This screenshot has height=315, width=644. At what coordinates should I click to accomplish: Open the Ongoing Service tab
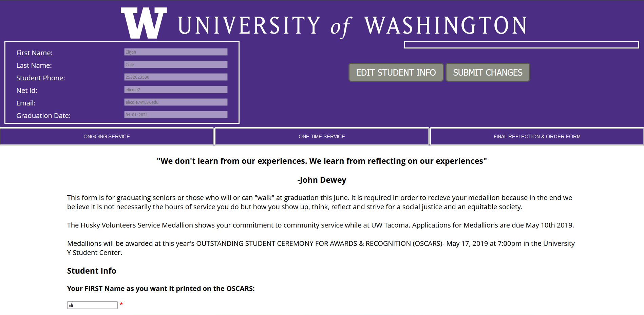click(107, 137)
